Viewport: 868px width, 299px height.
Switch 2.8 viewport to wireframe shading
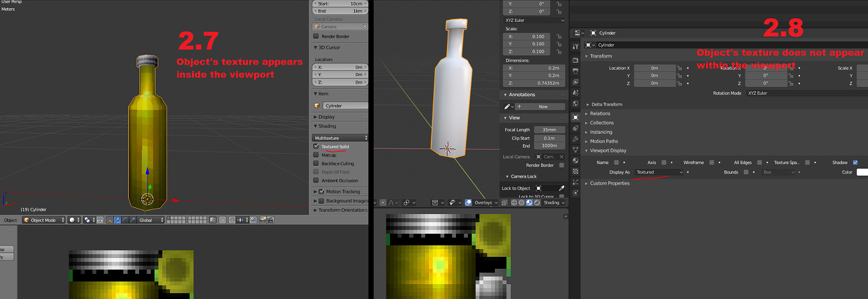coord(515,203)
